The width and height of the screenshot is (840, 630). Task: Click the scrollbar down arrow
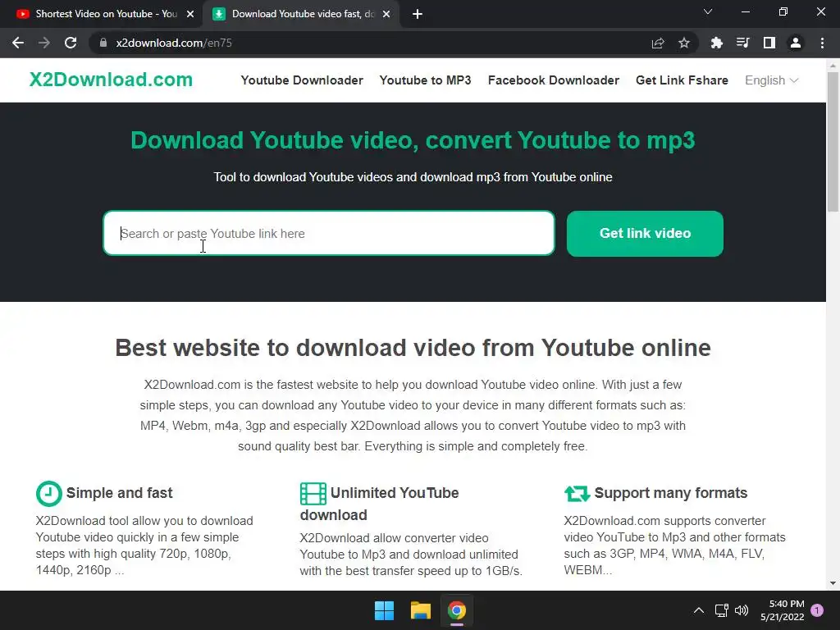(833, 583)
